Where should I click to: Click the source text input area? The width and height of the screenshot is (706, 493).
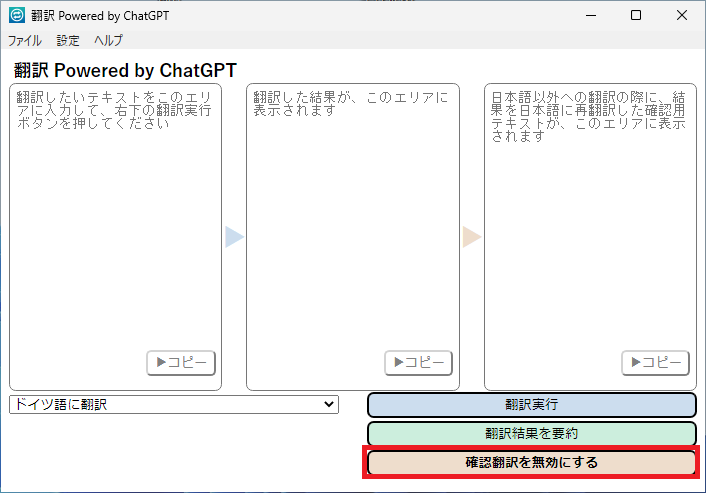pyautogui.click(x=115, y=237)
